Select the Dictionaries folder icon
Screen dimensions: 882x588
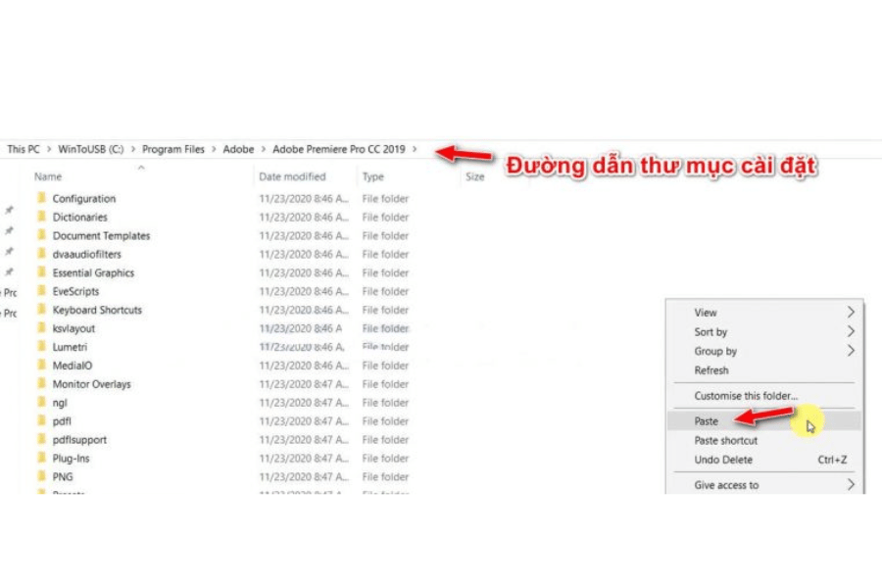pyautogui.click(x=41, y=218)
